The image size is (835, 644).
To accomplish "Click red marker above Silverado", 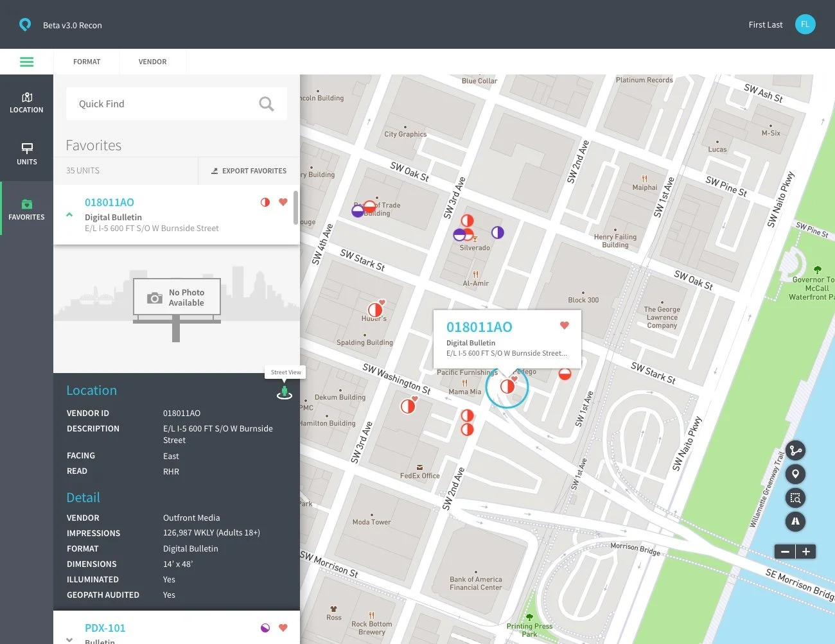I will (468, 221).
